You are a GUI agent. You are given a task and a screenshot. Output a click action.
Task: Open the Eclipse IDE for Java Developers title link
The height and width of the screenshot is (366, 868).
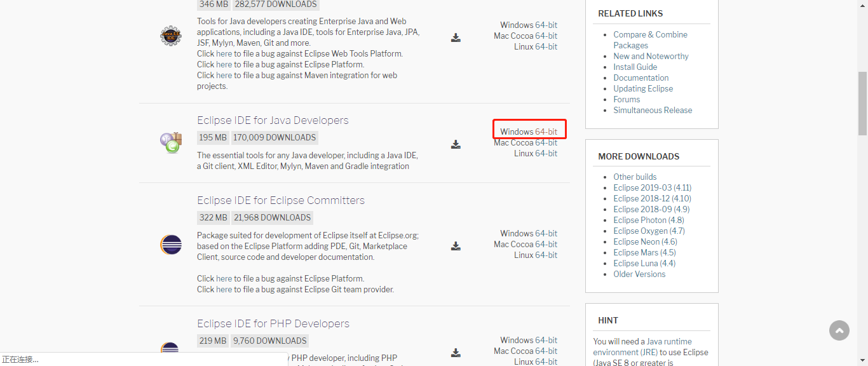pos(273,121)
